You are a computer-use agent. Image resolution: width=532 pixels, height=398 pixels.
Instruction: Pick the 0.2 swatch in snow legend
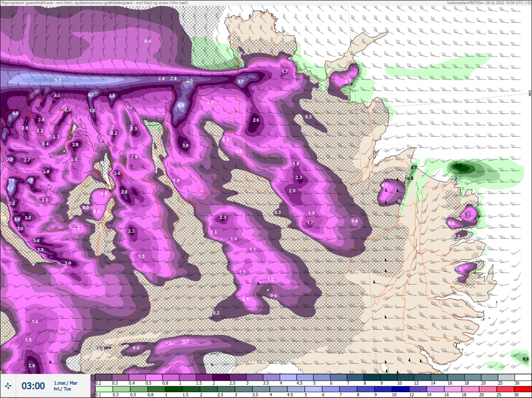coord(103,377)
